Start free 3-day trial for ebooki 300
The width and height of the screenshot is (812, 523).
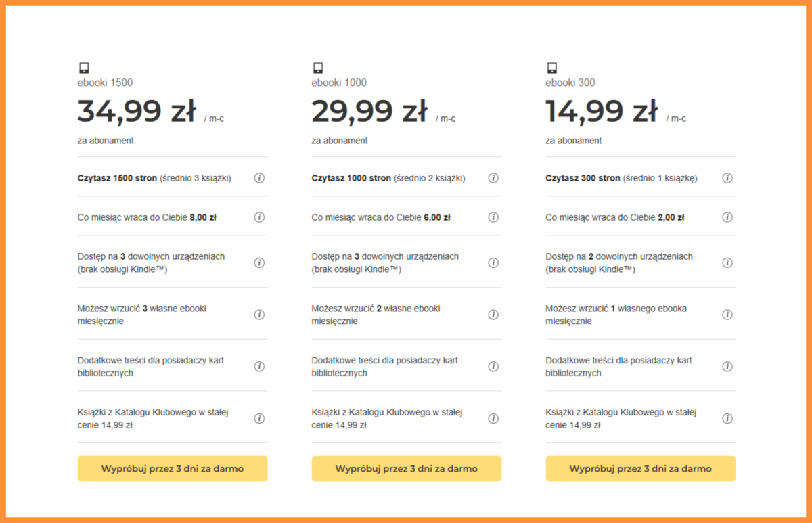(x=641, y=468)
